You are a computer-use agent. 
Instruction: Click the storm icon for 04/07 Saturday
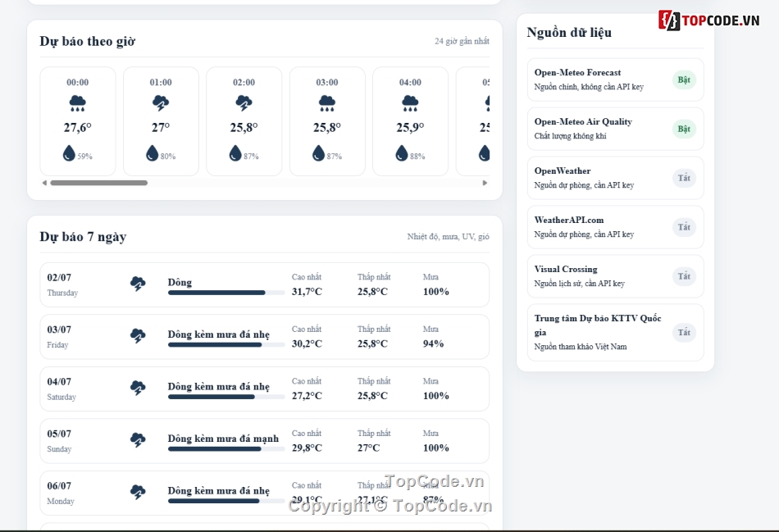[138, 388]
